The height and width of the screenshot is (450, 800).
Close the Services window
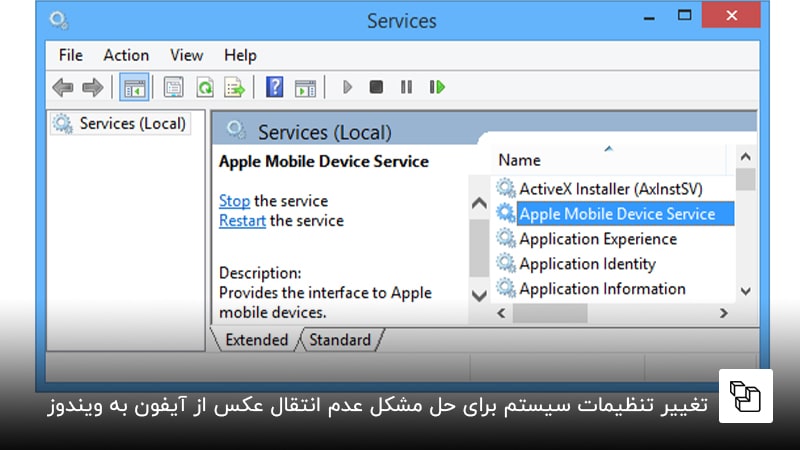click(731, 15)
